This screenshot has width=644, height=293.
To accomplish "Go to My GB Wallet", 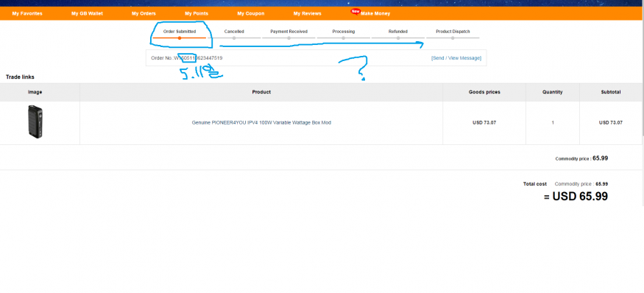I will click(x=87, y=13).
